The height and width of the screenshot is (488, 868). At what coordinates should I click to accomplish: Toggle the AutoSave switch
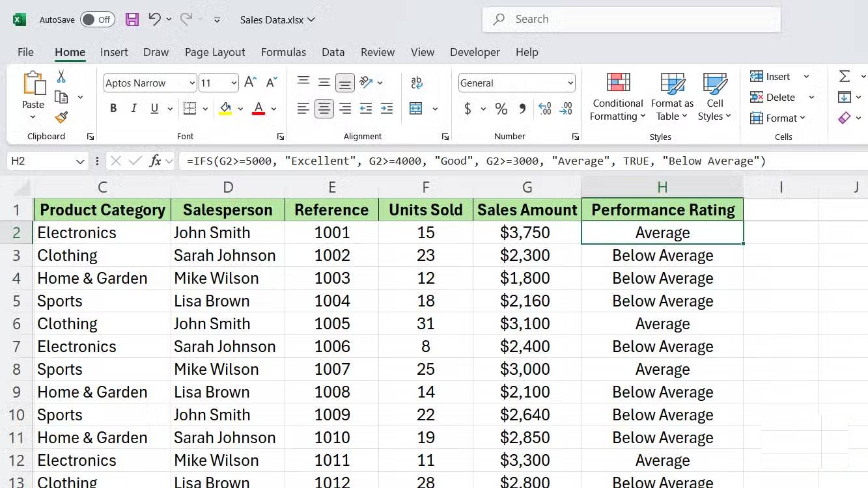(x=96, y=19)
